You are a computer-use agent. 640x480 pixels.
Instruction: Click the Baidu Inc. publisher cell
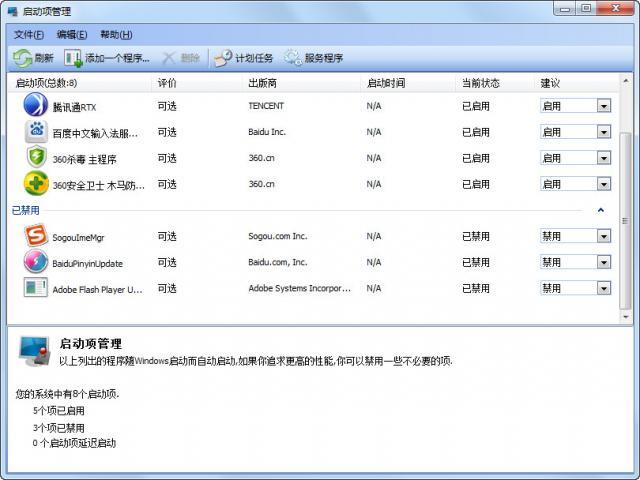pyautogui.click(x=267, y=132)
